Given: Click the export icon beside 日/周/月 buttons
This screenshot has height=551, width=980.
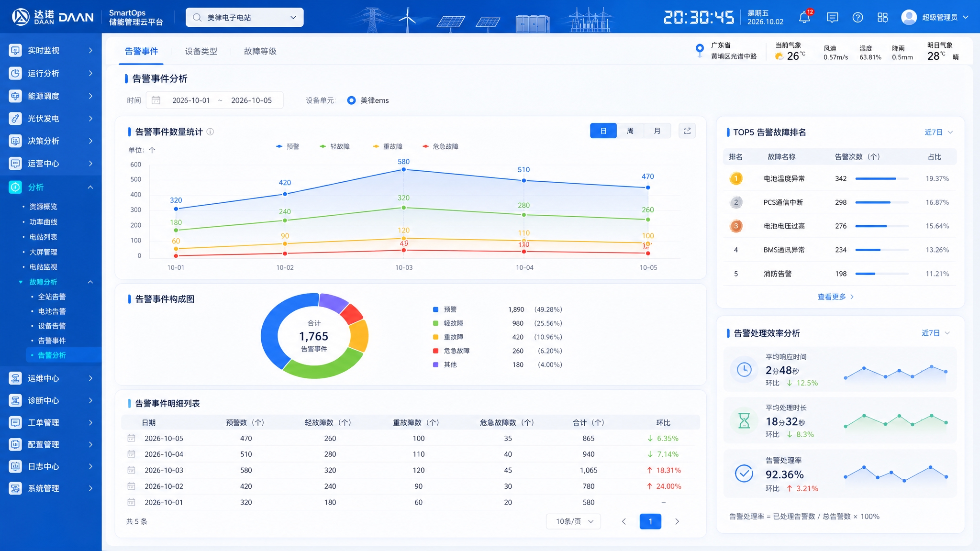Looking at the screenshot, I should tap(687, 131).
